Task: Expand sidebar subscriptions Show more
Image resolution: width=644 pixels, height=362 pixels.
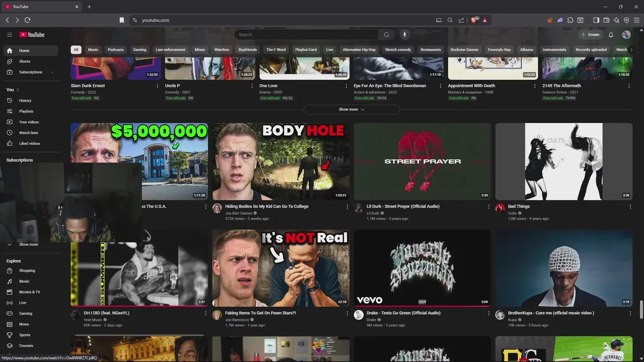Action: (x=29, y=244)
